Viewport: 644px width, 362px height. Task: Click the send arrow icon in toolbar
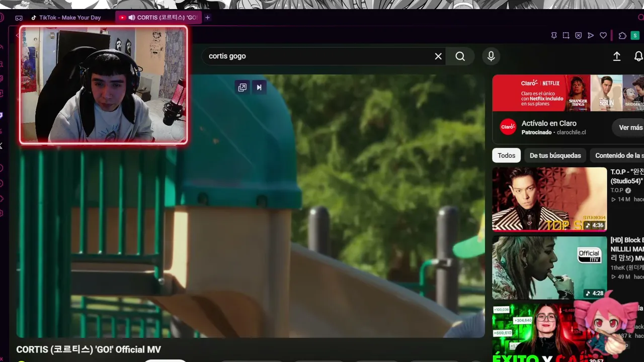[x=591, y=36]
